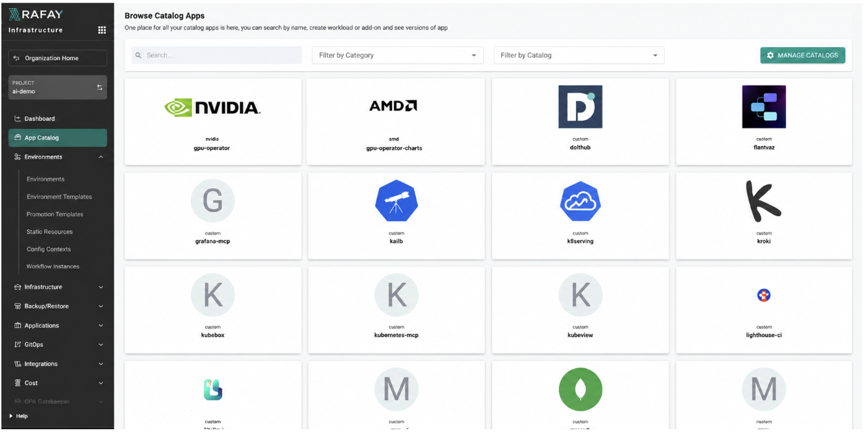
Task: Click the App Catalog sidebar icon
Action: point(18,138)
